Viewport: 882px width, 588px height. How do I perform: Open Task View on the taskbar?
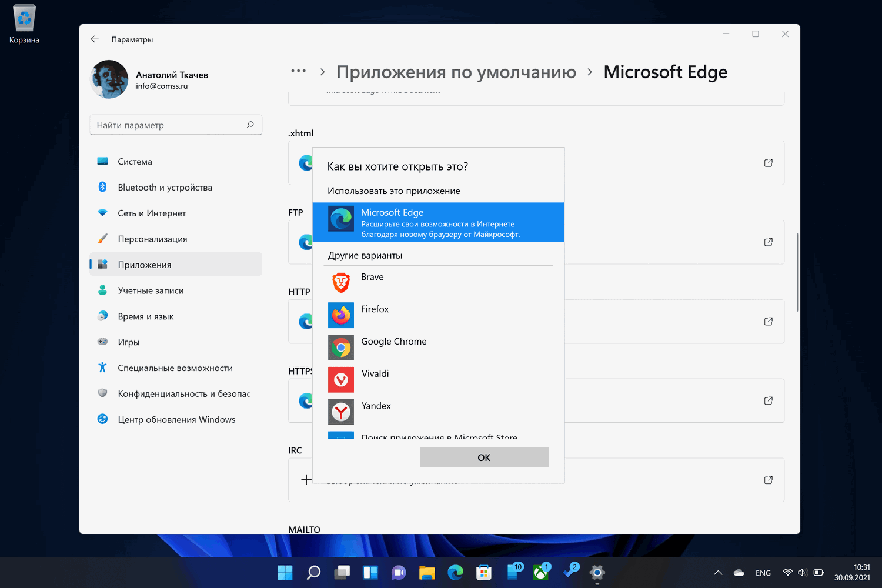[x=342, y=572]
